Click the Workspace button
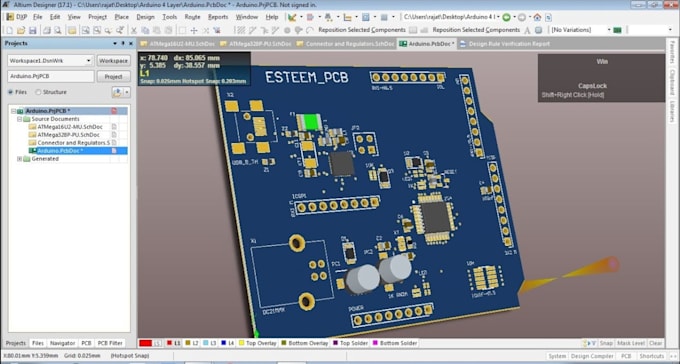The height and width of the screenshot is (364, 680). pos(113,61)
